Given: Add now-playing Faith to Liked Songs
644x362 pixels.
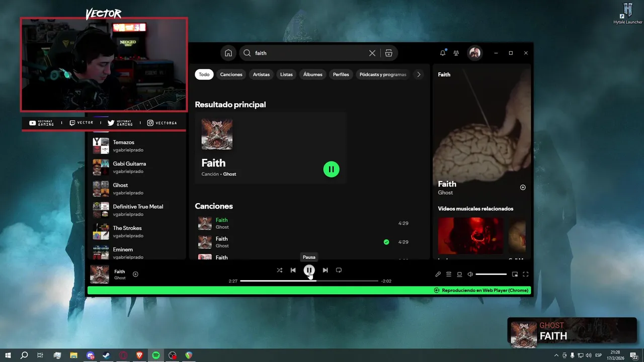Looking at the screenshot, I should pos(135,274).
